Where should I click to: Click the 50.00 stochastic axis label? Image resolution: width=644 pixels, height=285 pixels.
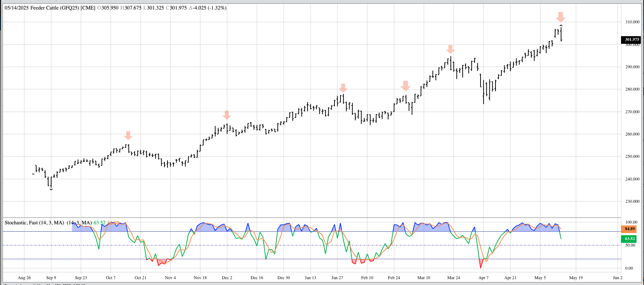[x=630, y=245]
